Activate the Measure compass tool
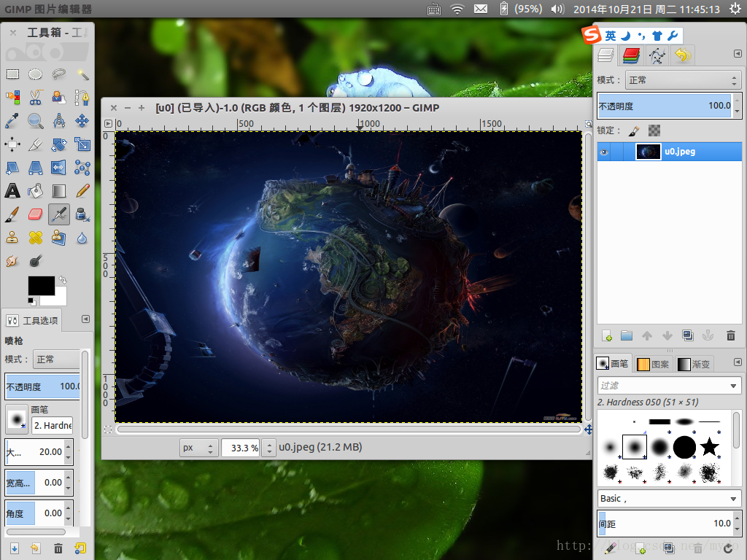The image size is (747, 560). pyautogui.click(x=58, y=121)
